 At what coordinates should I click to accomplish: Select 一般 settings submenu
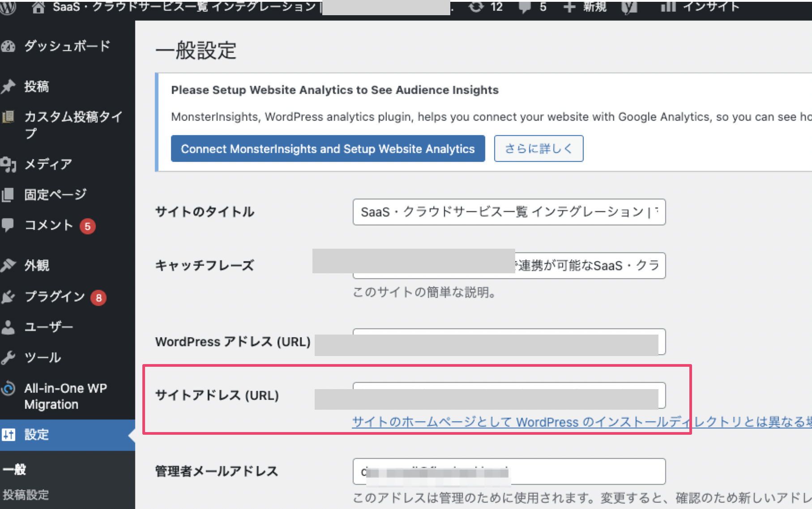[x=15, y=470]
